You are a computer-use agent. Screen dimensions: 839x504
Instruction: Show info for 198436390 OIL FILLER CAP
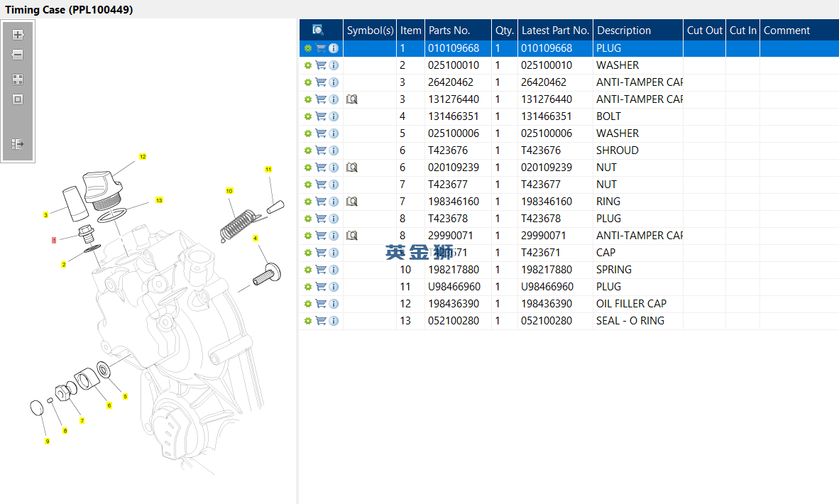coord(334,304)
